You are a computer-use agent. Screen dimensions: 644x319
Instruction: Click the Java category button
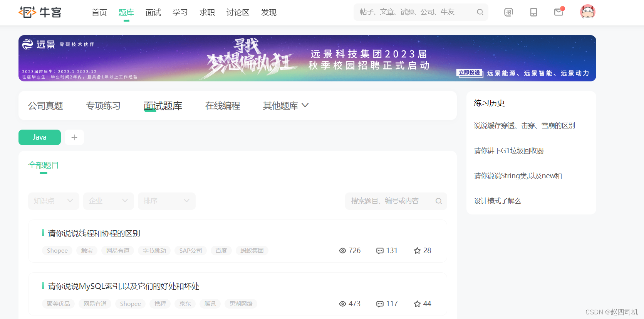click(x=40, y=137)
